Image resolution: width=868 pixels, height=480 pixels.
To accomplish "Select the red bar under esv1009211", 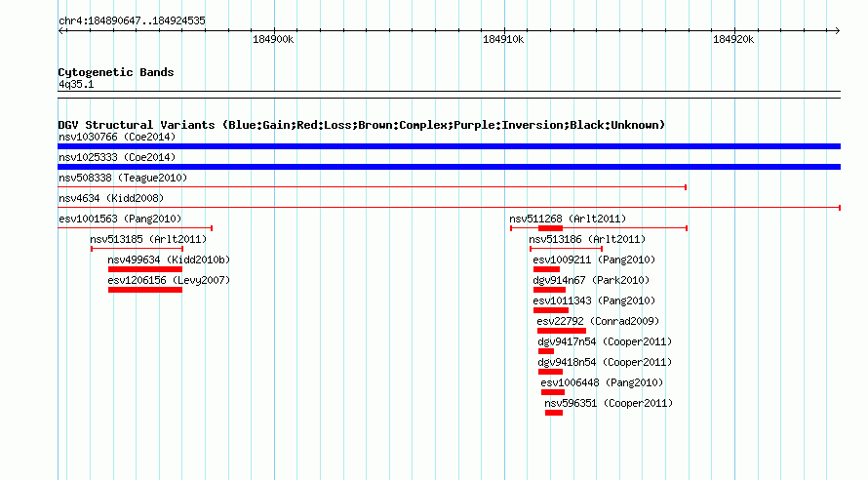I will pyautogui.click(x=546, y=269).
